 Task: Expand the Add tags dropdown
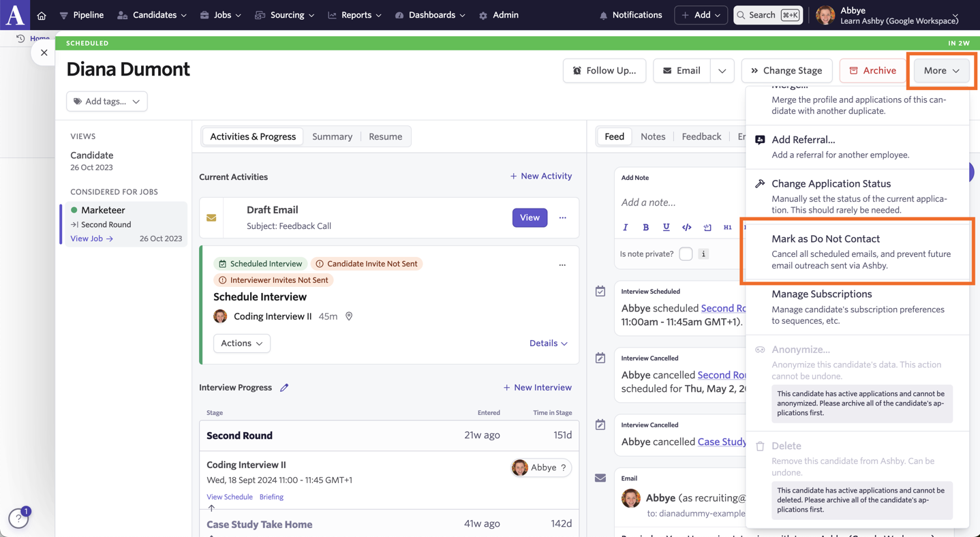pos(107,101)
